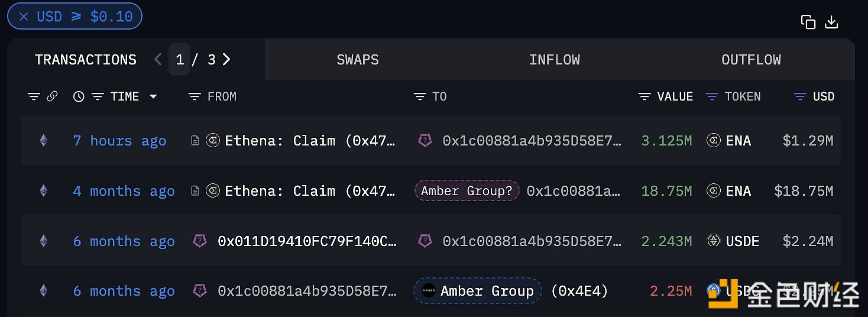Copy transactions with the copy icon
Screen dimensions: 868x317
[808, 22]
